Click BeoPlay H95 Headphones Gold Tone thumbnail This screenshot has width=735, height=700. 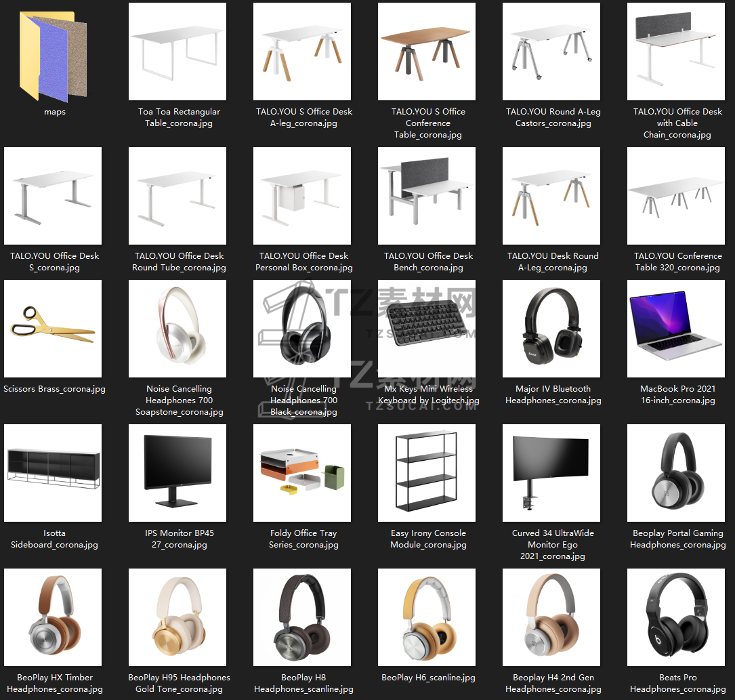pyautogui.click(x=177, y=617)
